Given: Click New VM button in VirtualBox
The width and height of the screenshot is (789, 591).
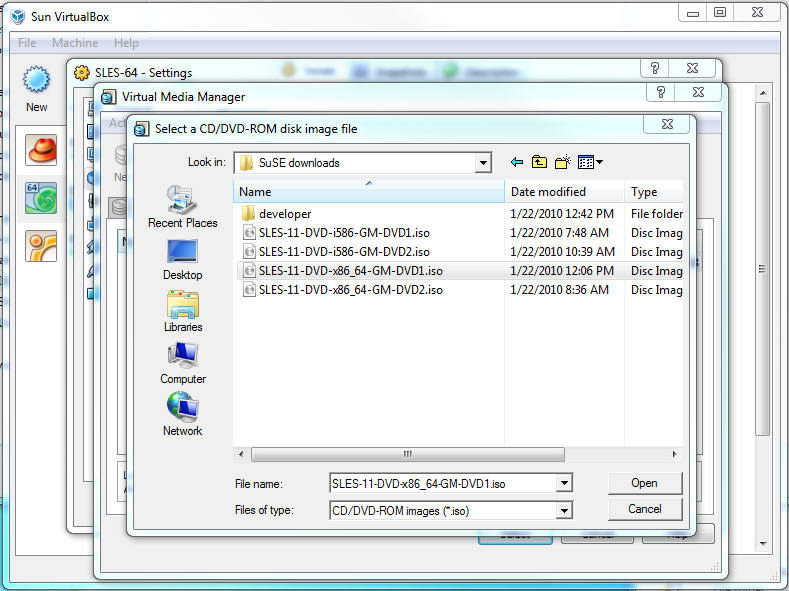Looking at the screenshot, I should pos(36,89).
